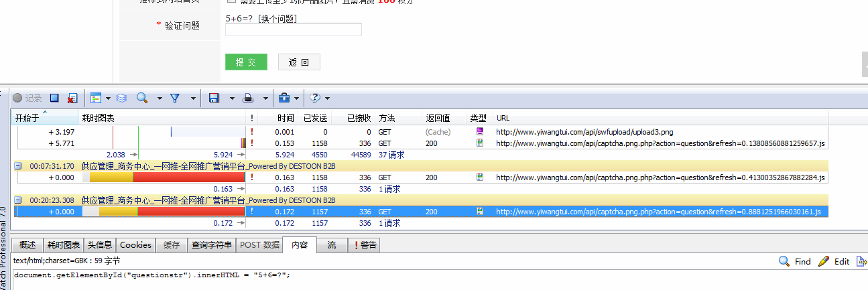
Task: Open the 缓存 cache tab
Action: pos(171,245)
